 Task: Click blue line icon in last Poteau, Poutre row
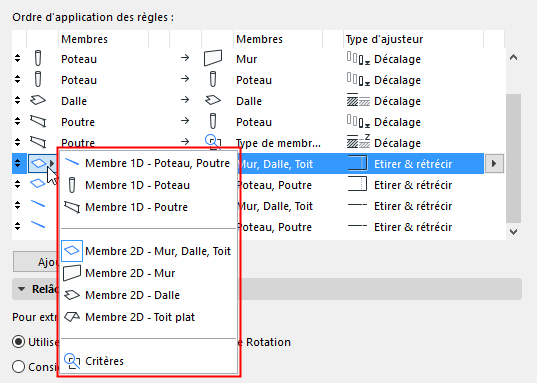[x=38, y=225]
